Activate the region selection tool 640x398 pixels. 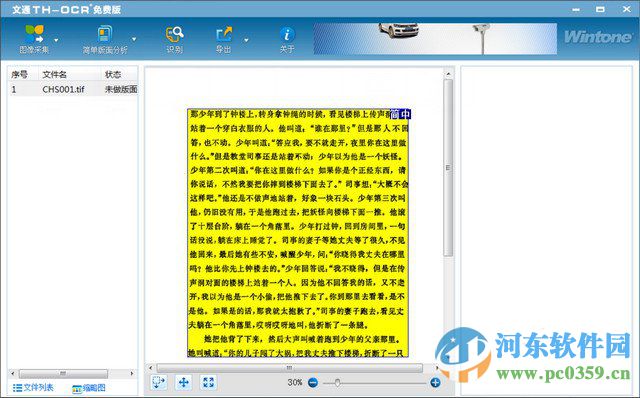(159, 382)
